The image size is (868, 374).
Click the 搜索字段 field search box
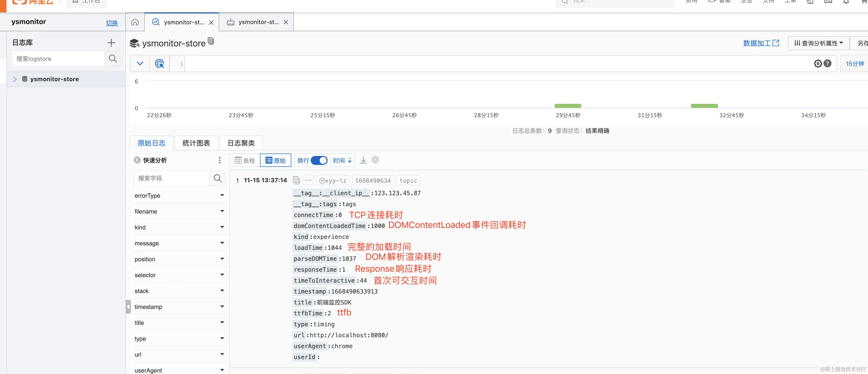coord(171,178)
